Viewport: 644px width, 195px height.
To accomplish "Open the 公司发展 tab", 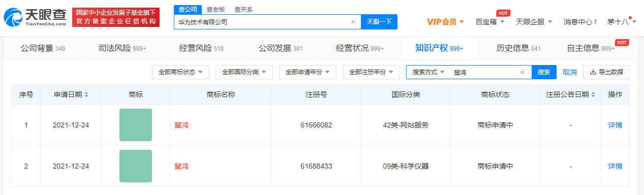I will coord(281,48).
